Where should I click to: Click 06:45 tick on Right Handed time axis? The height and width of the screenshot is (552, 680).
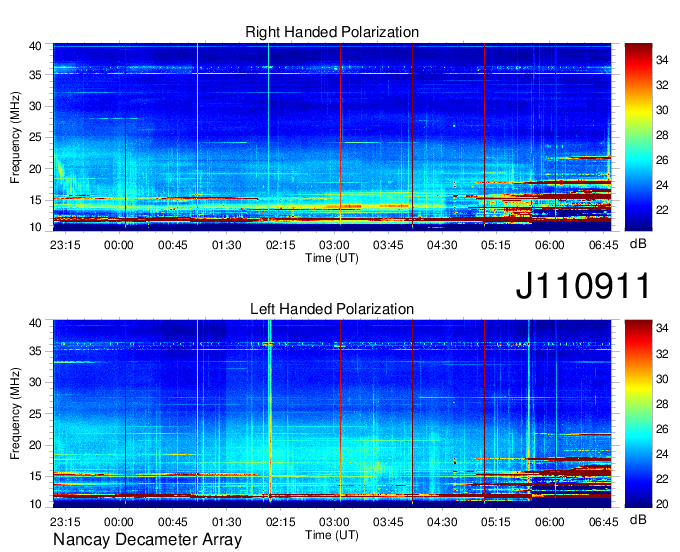click(x=603, y=245)
